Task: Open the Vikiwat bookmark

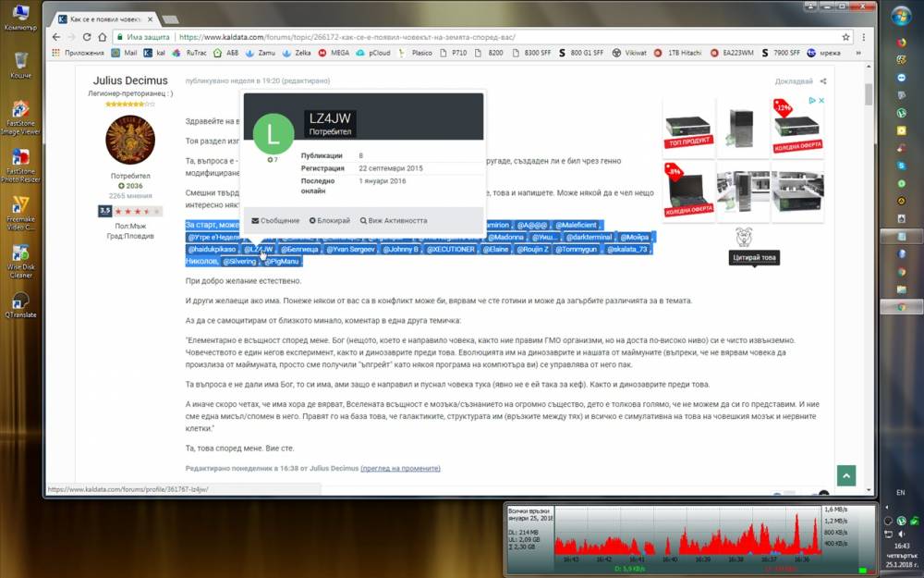Action: click(x=628, y=53)
